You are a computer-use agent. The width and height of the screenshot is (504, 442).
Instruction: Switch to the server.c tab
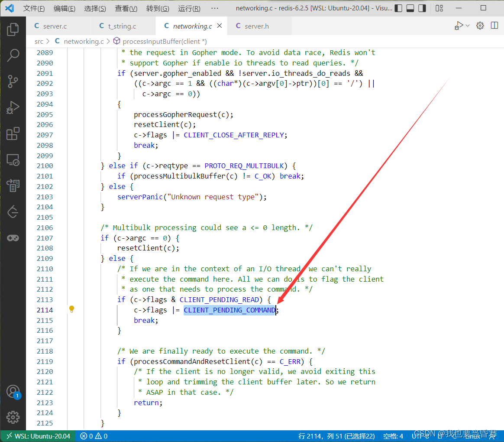coord(55,26)
